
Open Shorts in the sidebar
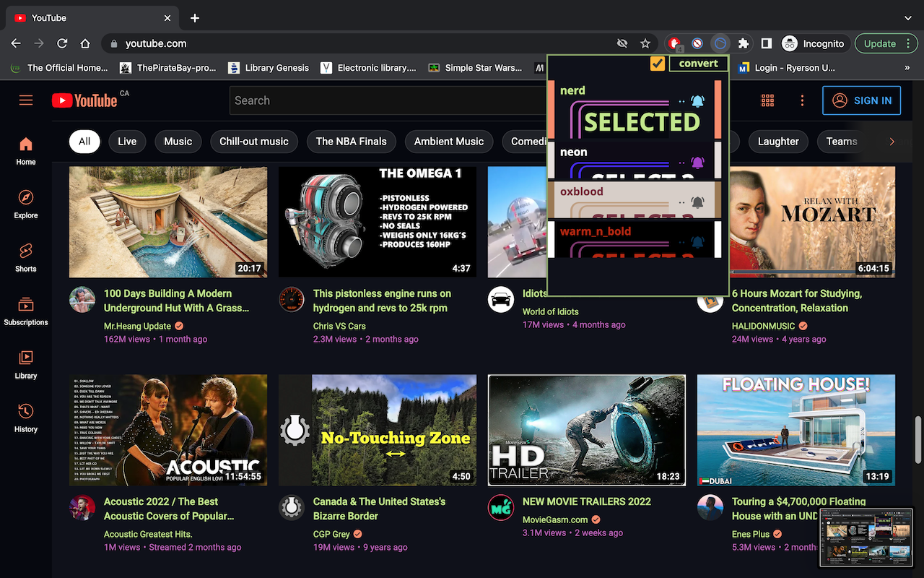[26, 257]
